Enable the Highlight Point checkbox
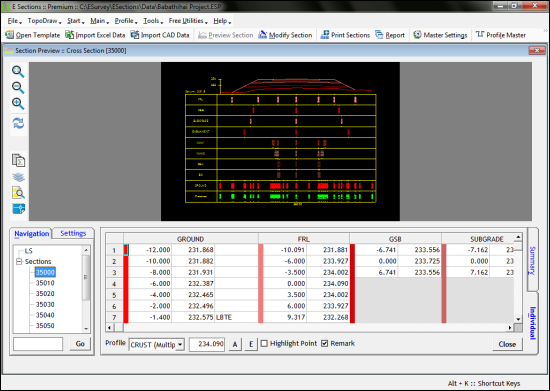 click(x=264, y=343)
